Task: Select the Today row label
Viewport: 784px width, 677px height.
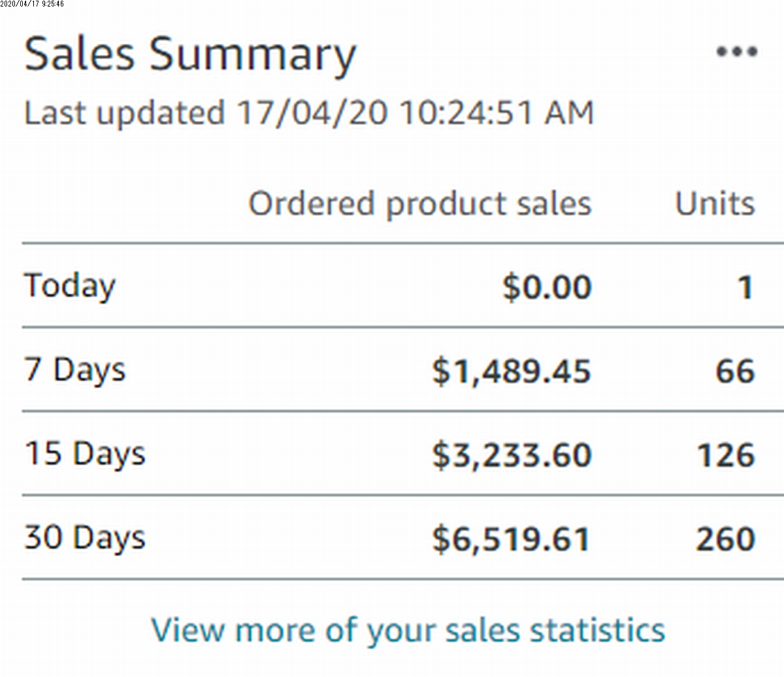Action: click(x=70, y=287)
